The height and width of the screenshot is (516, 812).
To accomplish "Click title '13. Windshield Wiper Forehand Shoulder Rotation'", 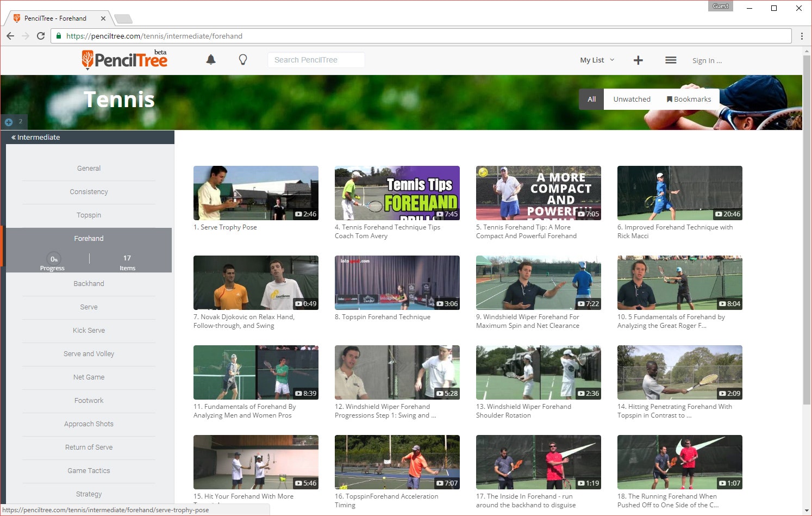I will [523, 411].
